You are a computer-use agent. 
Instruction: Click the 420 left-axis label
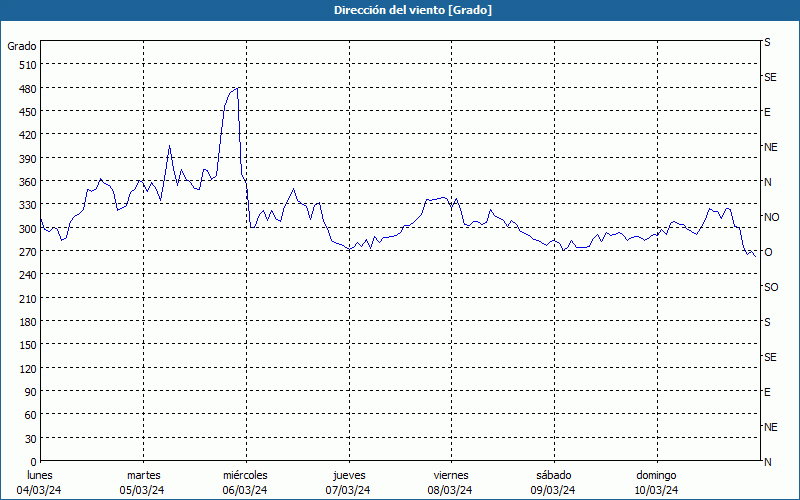tap(28, 135)
